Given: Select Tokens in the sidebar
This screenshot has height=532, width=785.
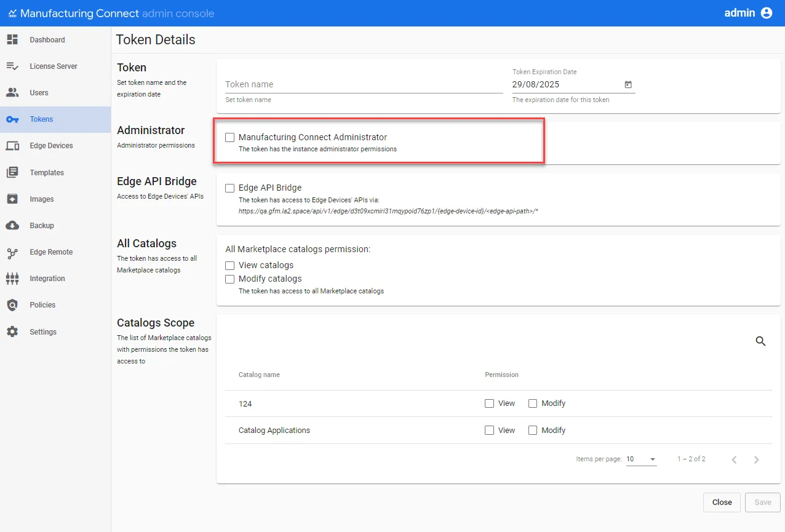Looking at the screenshot, I should (x=55, y=119).
